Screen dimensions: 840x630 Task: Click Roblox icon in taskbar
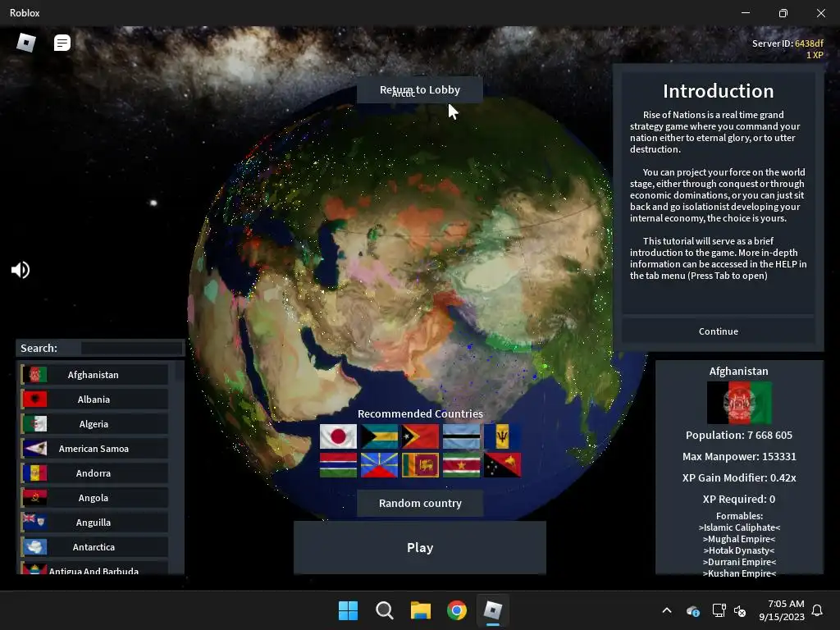pos(493,610)
